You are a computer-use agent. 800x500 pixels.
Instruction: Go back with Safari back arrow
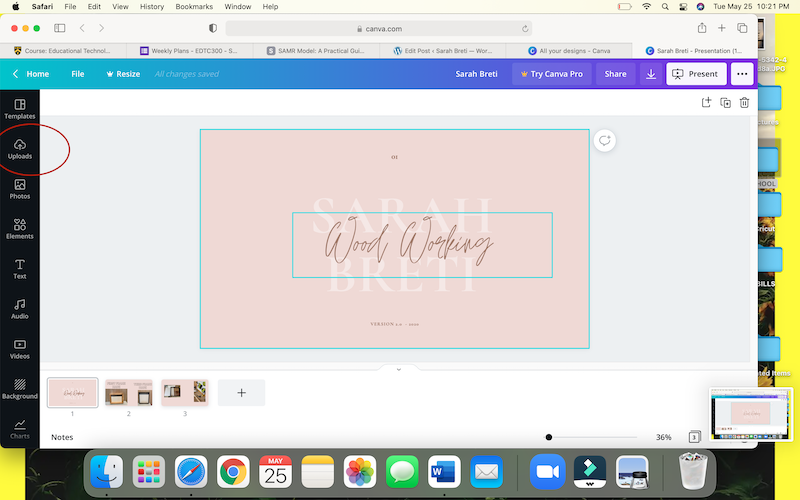tap(82, 28)
